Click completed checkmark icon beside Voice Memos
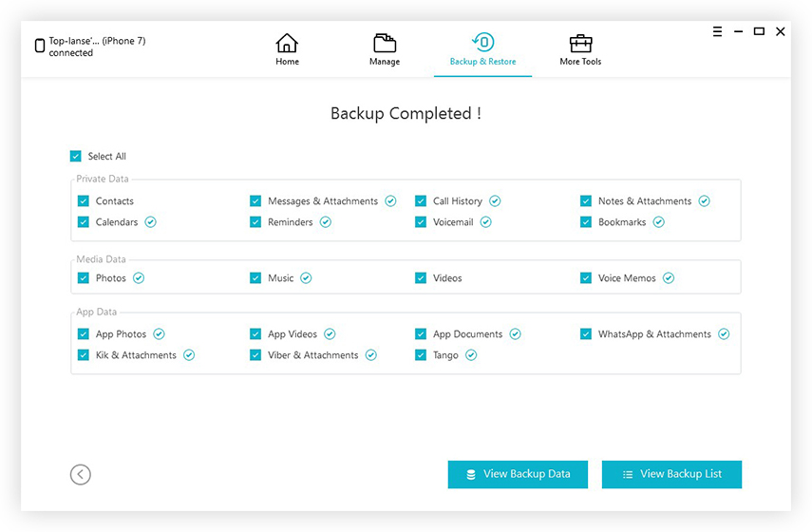Viewport: 812px width, 532px height. coord(669,278)
